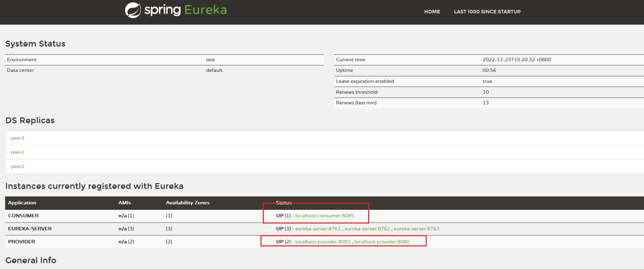Screen dimensions: 644x269
Task: Select the current time value 2022-11-23T15:20:32
Action: pos(517,60)
